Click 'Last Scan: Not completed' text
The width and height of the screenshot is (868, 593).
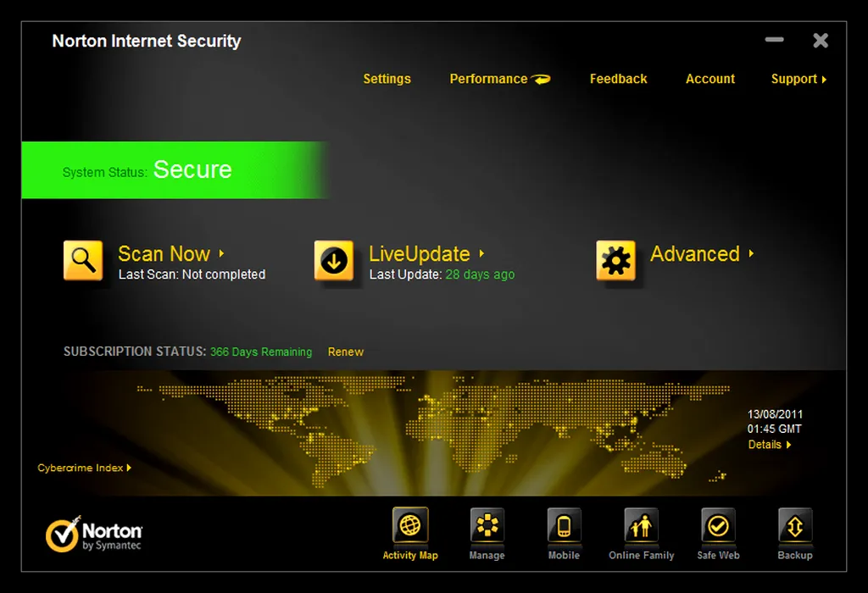point(192,274)
